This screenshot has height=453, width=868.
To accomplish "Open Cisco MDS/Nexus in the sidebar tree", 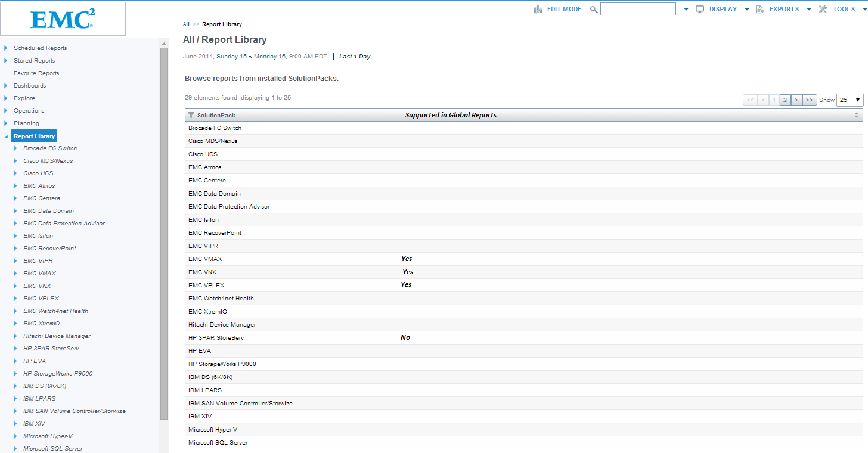I will pyautogui.click(x=48, y=161).
